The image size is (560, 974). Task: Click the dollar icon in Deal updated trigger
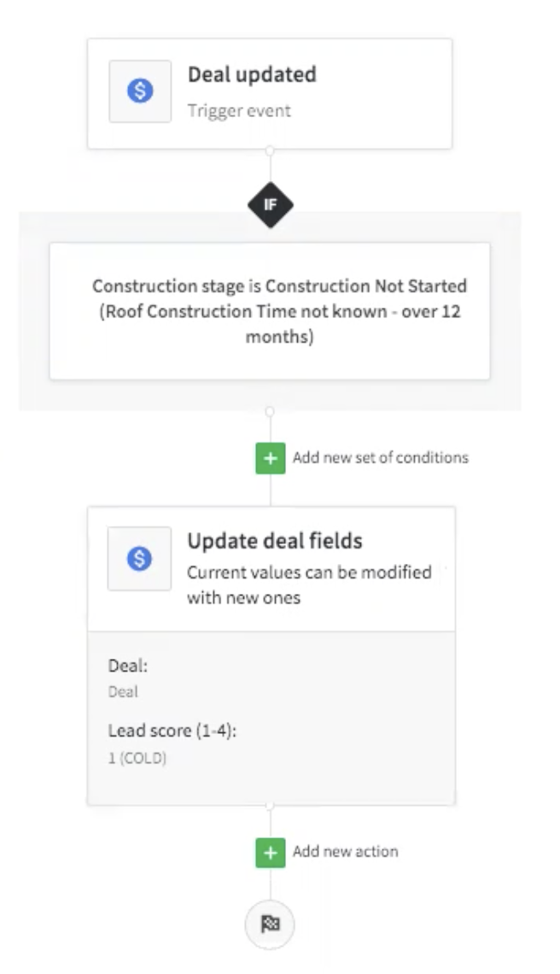point(141,92)
